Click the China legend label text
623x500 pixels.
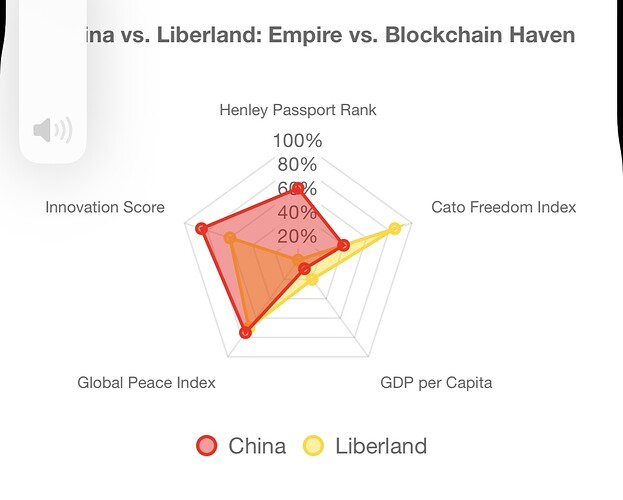[257, 446]
